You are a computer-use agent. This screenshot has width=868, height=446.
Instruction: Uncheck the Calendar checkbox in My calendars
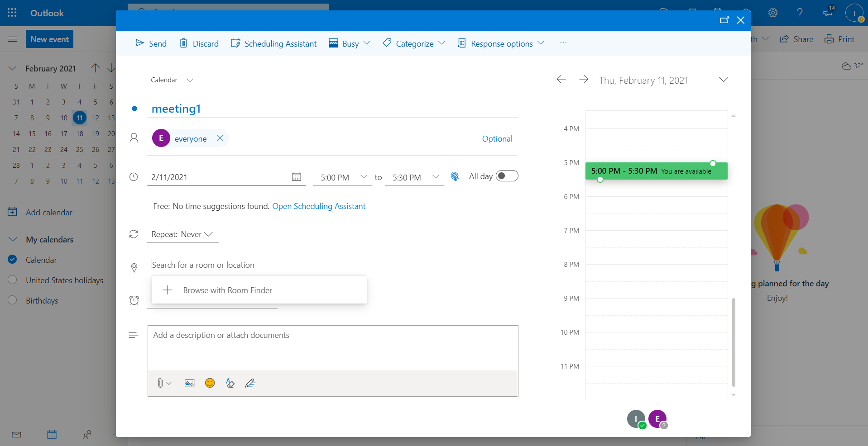tap(13, 260)
